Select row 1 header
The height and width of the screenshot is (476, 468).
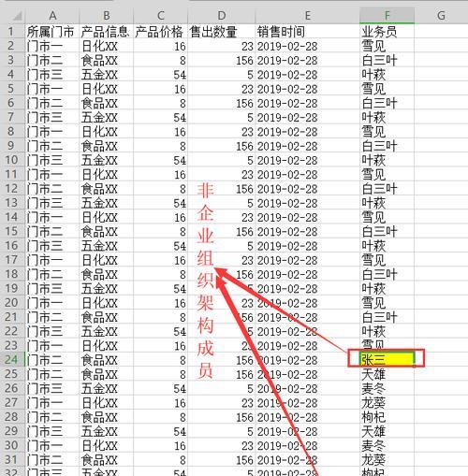[12, 32]
